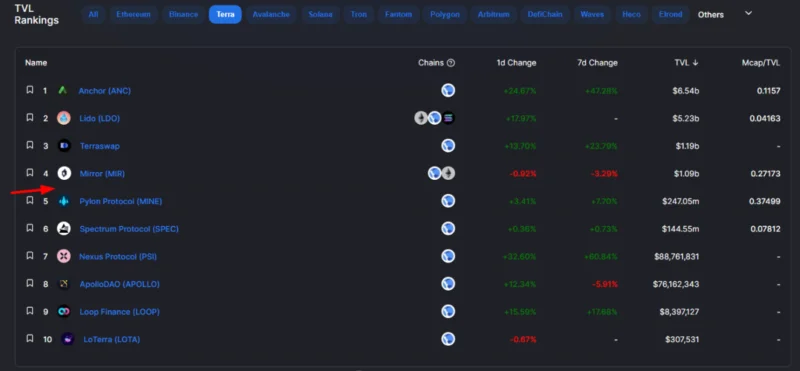Switch to the Waves tab
The width and height of the screenshot is (800, 371).
click(592, 14)
